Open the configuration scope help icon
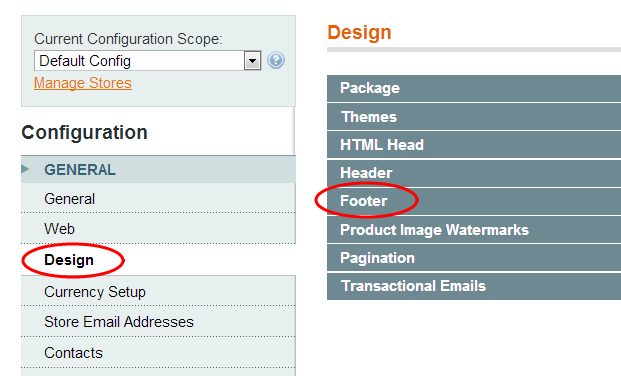The height and width of the screenshot is (376, 621). (x=276, y=60)
